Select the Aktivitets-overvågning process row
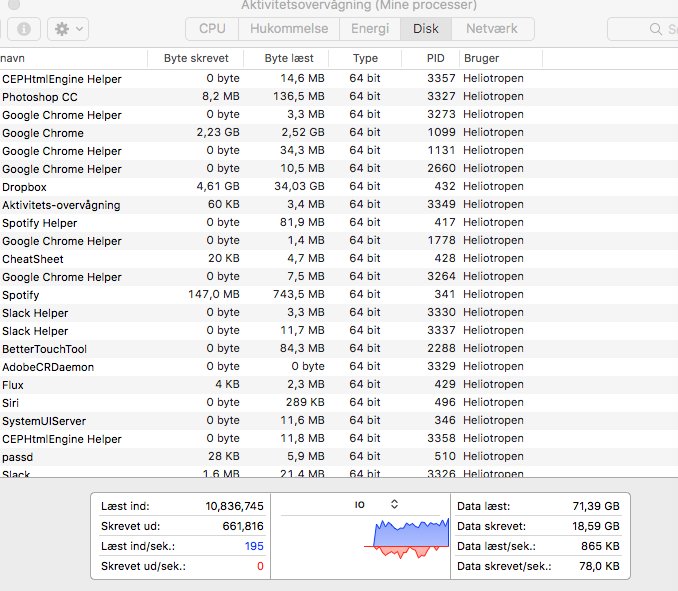 [339, 205]
